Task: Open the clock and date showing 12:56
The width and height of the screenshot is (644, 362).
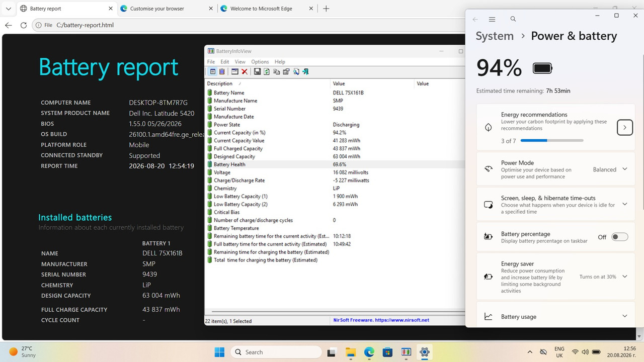Action: click(x=622, y=352)
